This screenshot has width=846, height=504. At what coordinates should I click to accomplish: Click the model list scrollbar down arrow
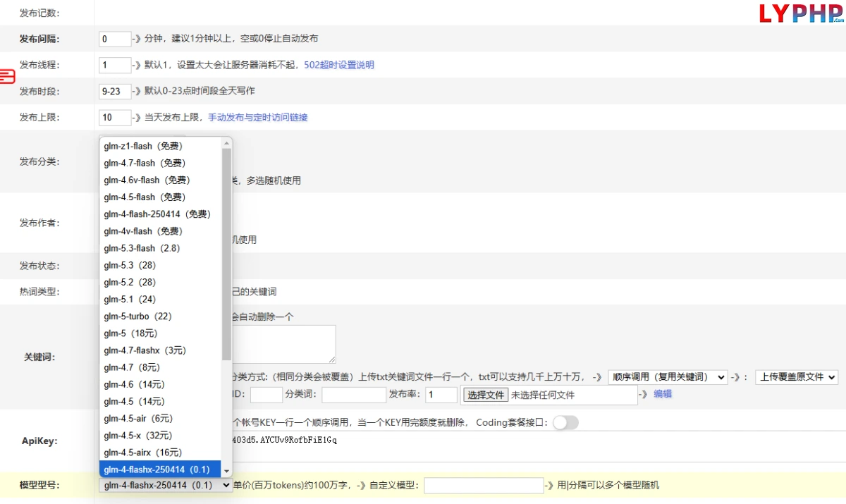pos(226,471)
